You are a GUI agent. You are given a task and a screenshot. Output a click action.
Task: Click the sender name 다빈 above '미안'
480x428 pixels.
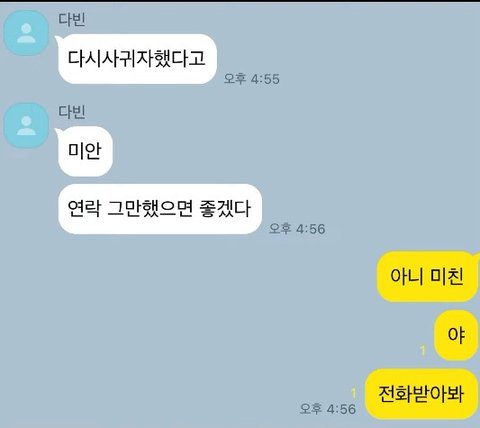[x=72, y=112]
